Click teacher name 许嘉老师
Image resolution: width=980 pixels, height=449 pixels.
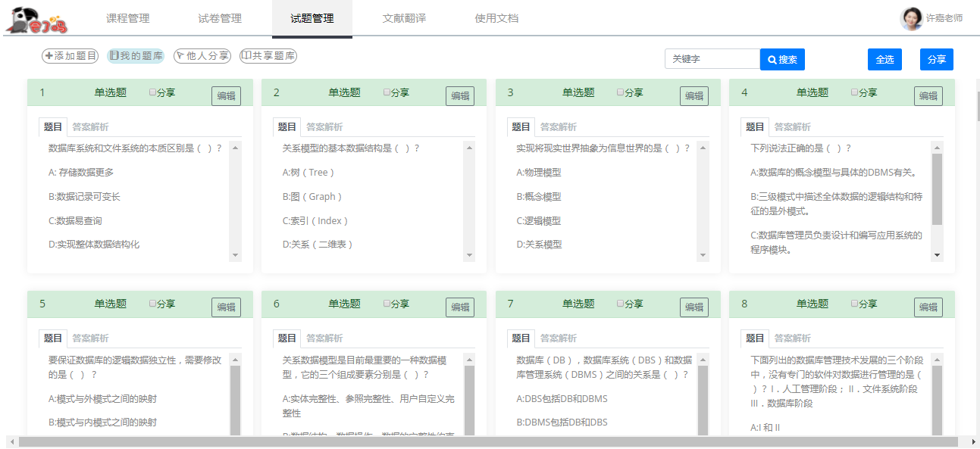pos(944,18)
